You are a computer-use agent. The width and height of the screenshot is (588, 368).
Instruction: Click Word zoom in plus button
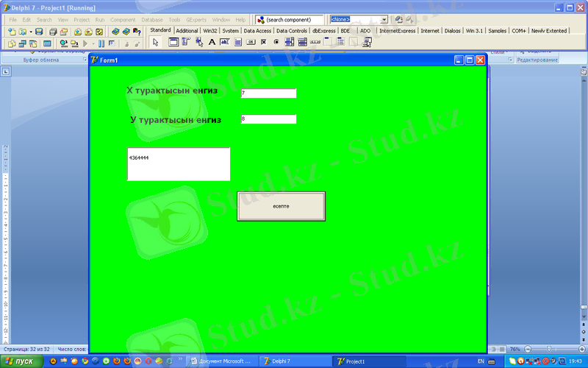pyautogui.click(x=582, y=349)
